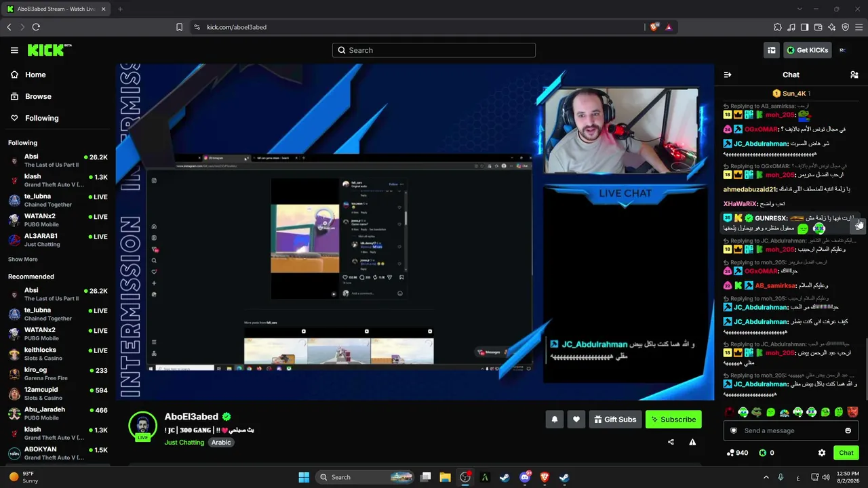Viewport: 868px width, 488px height.
Task: Share the stream via share icon
Action: coord(671,442)
